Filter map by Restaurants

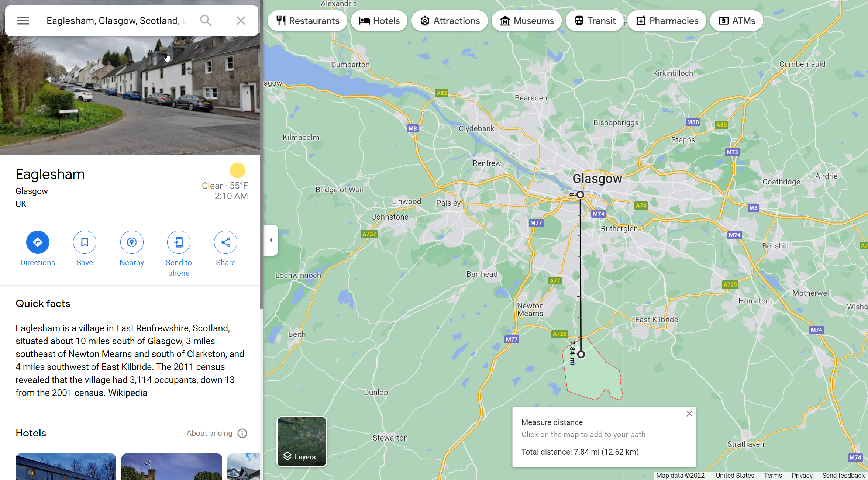click(x=307, y=21)
